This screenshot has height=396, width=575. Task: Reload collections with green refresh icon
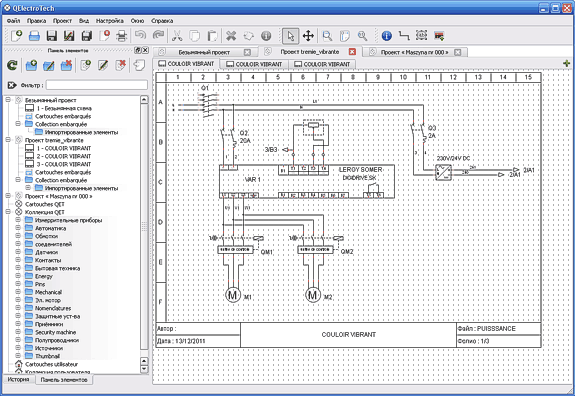[x=12, y=66]
